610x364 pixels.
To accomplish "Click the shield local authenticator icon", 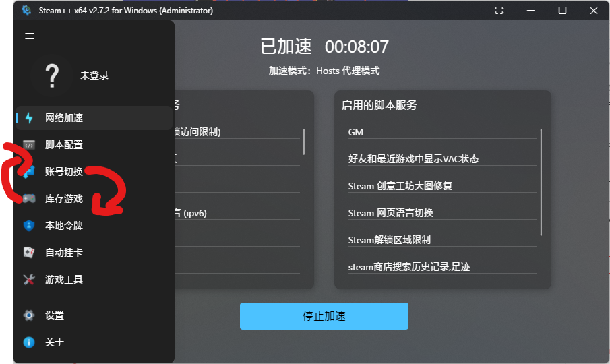I will coord(29,226).
